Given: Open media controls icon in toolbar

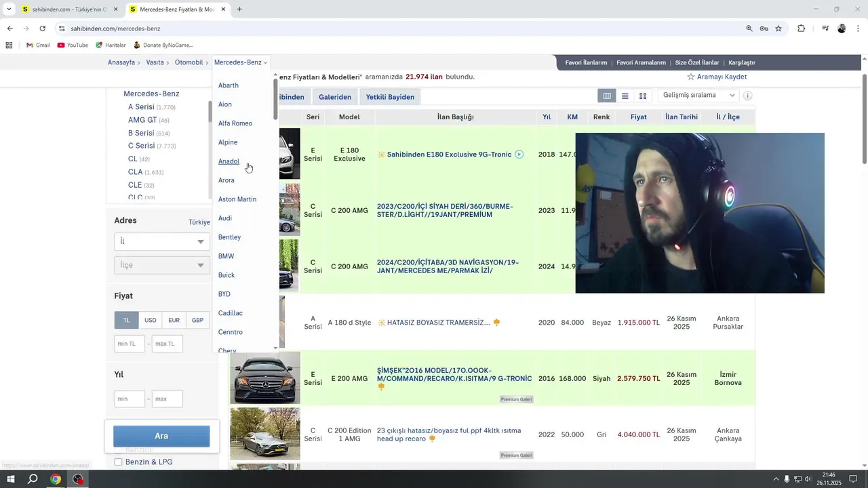Looking at the screenshot, I should point(825,28).
